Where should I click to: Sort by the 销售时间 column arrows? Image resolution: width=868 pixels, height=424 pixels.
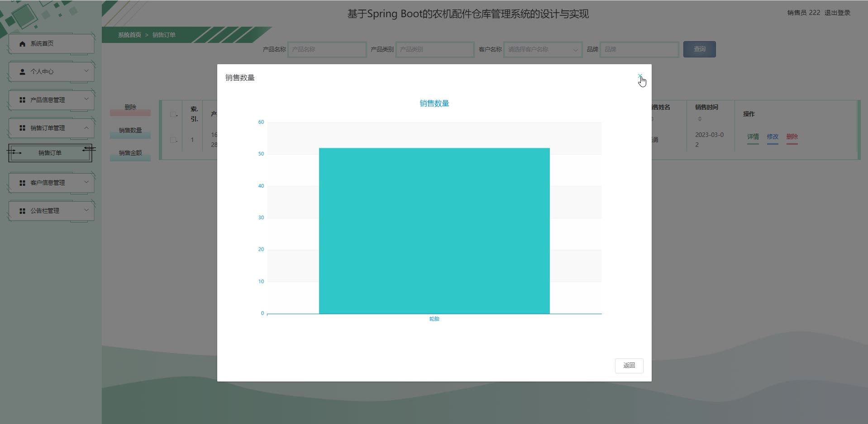point(700,119)
